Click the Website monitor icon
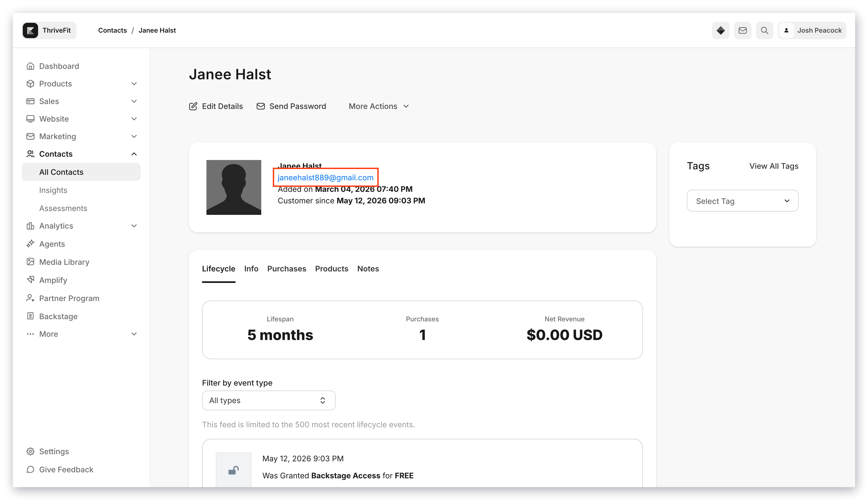Screen dimensions: 868x500 pos(30,119)
